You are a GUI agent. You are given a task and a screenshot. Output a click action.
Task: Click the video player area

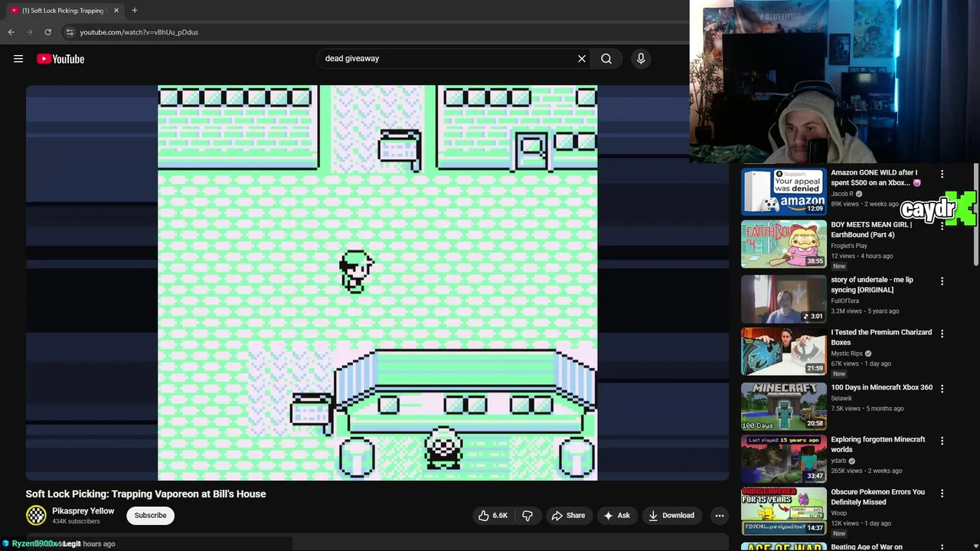point(377,282)
